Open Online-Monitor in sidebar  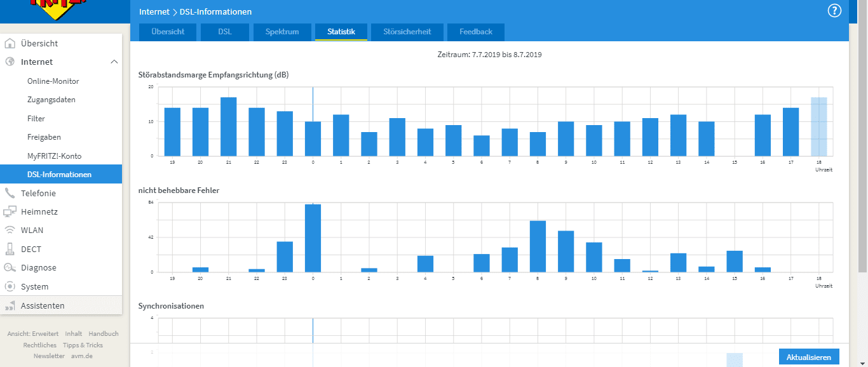click(53, 81)
